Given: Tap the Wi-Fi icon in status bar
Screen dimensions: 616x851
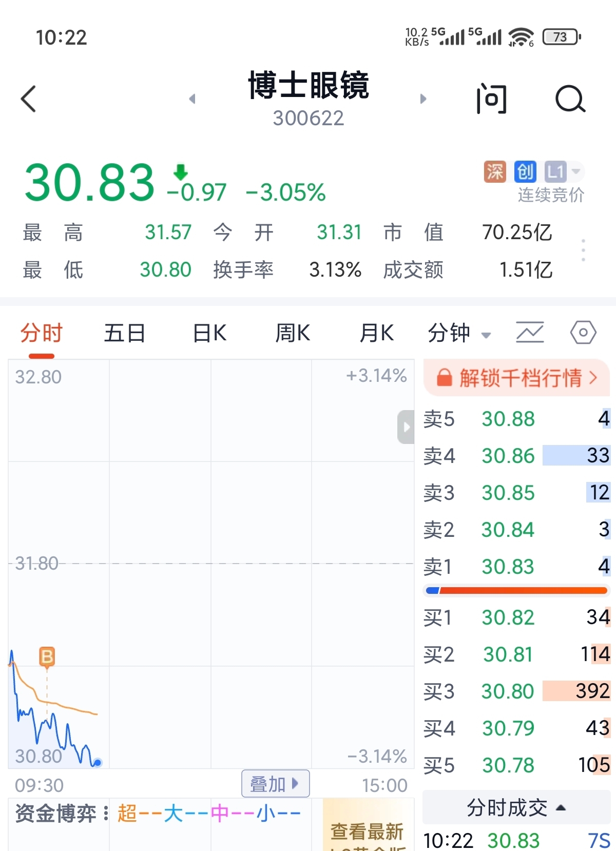Looking at the screenshot, I should click(521, 37).
